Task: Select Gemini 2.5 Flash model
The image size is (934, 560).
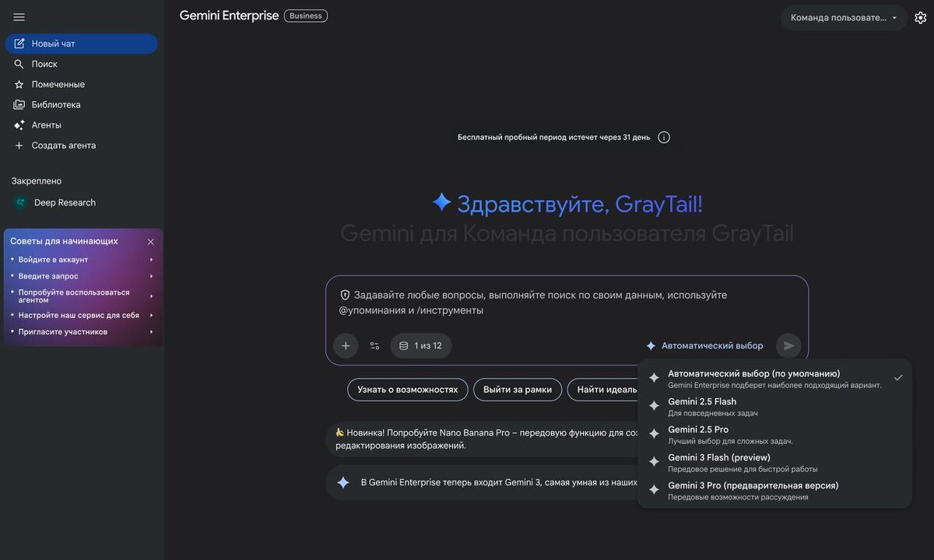Action: (x=774, y=407)
